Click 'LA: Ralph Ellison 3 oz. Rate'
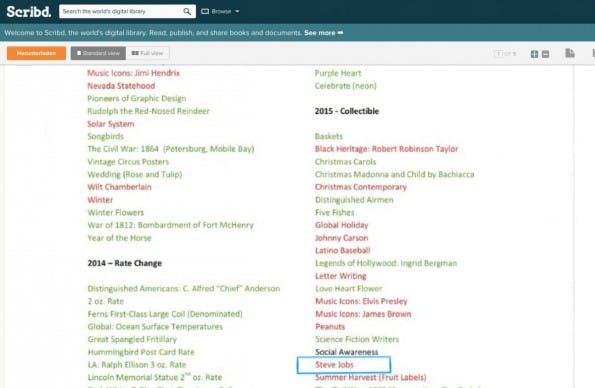This screenshot has width=595, height=388. 137,365
